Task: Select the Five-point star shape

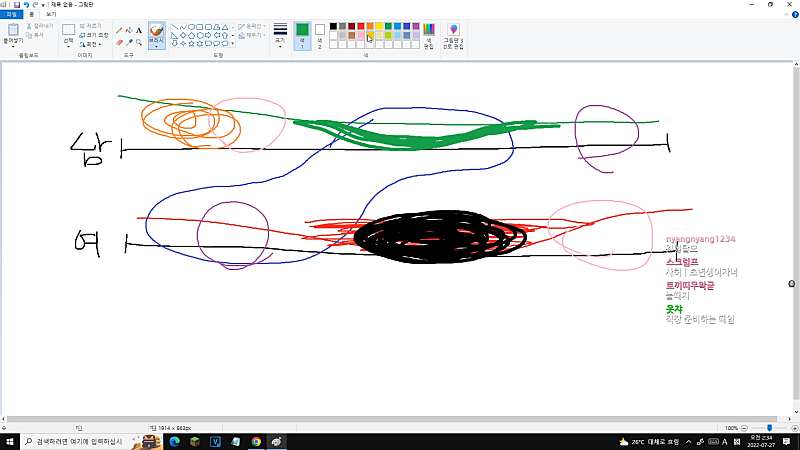Action: tap(191, 44)
